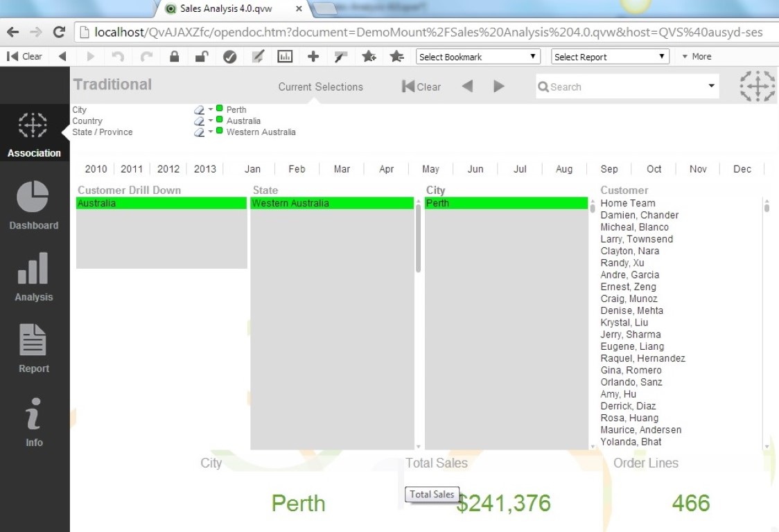Open the Analysis sheet in sidebar

[x=33, y=277]
